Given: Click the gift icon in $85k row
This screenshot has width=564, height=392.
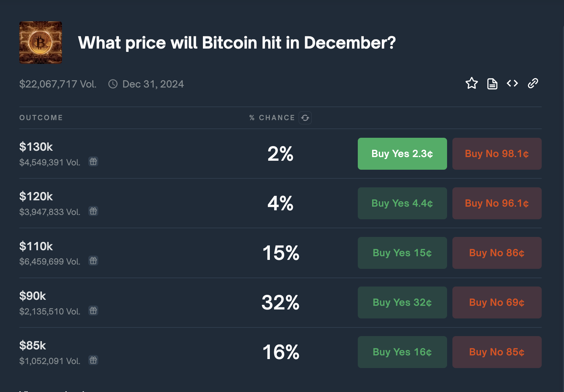Looking at the screenshot, I should pyautogui.click(x=93, y=360).
